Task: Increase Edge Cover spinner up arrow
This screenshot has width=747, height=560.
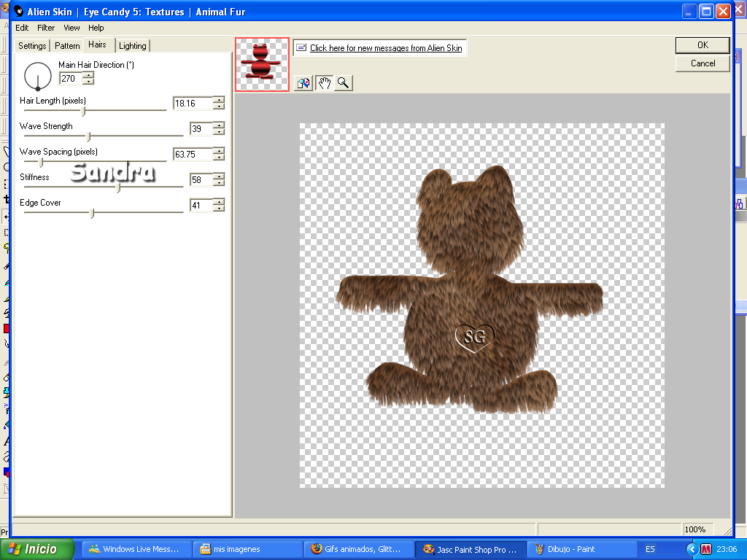Action: tap(219, 202)
